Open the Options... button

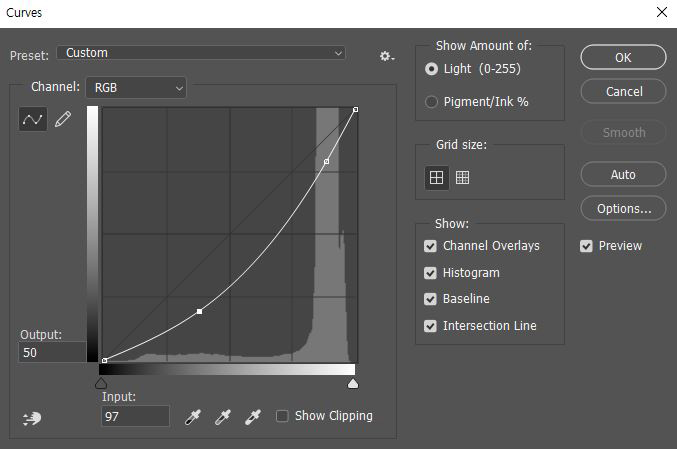pos(623,209)
